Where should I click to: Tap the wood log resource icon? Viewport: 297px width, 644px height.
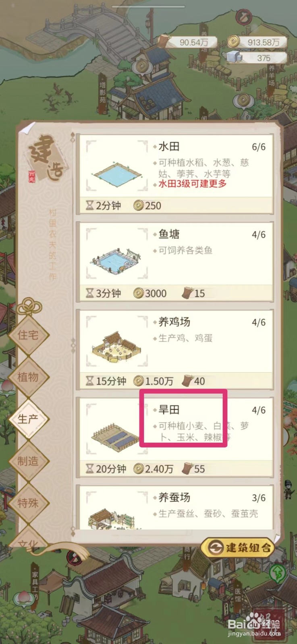pyautogui.click(x=164, y=42)
